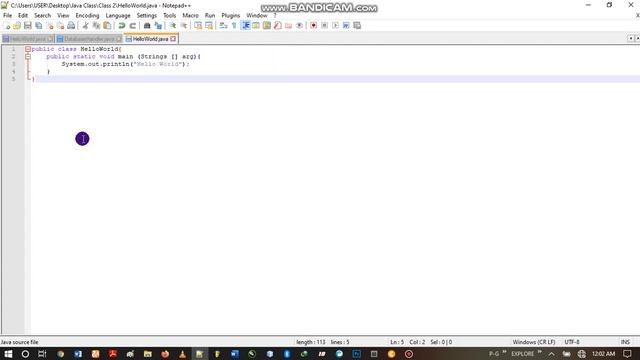Close the active HelloWorld.java tab
Screen dimensions: 640x360
coord(173,39)
